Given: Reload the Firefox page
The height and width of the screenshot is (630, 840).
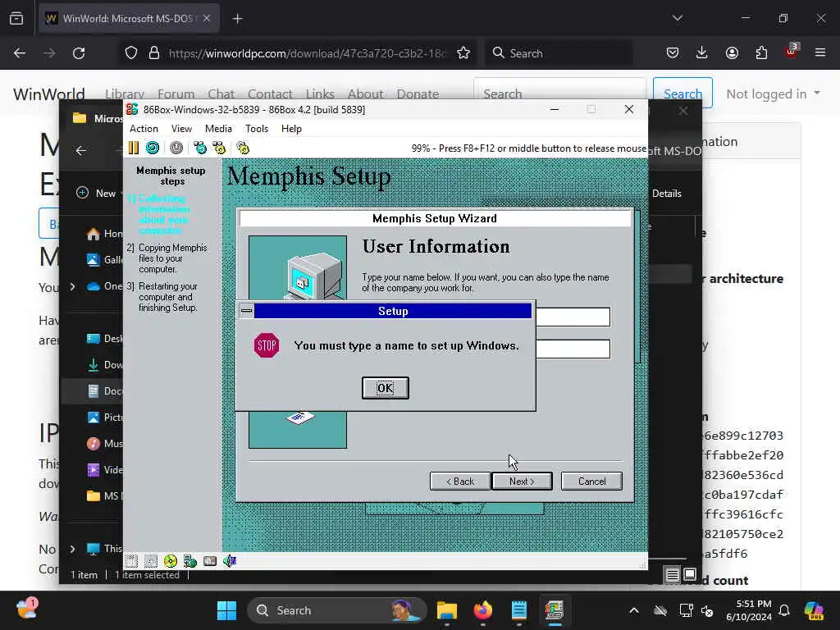Looking at the screenshot, I should [79, 53].
